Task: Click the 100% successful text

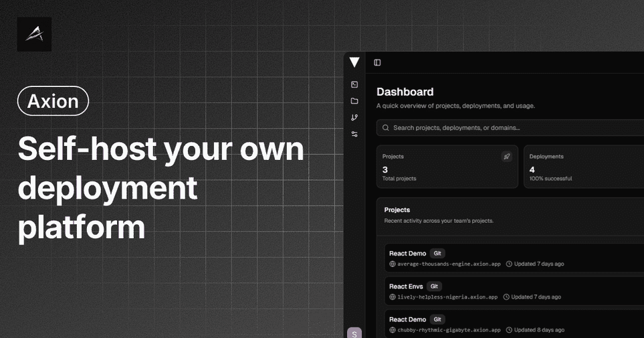Action: pos(550,179)
